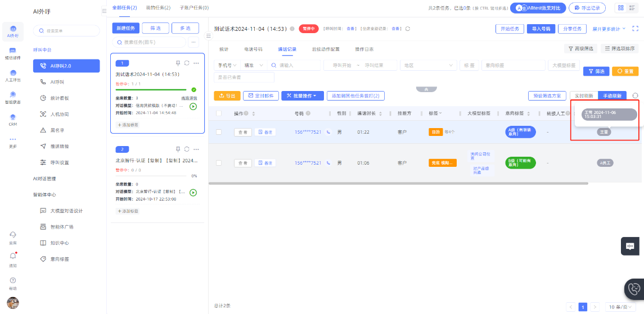644x314 pixels.
Task: Check the select-all checkbox in table header
Action: [x=219, y=113]
